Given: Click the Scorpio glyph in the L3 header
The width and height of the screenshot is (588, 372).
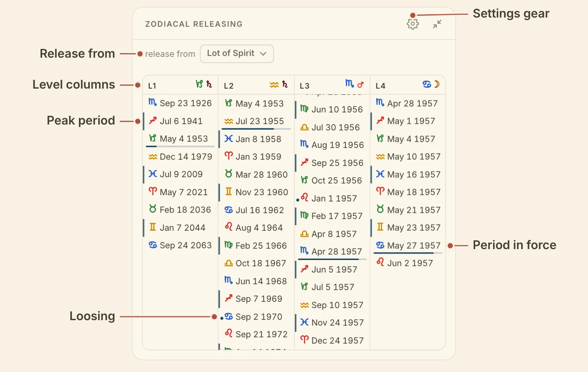Looking at the screenshot, I should coord(350,84).
